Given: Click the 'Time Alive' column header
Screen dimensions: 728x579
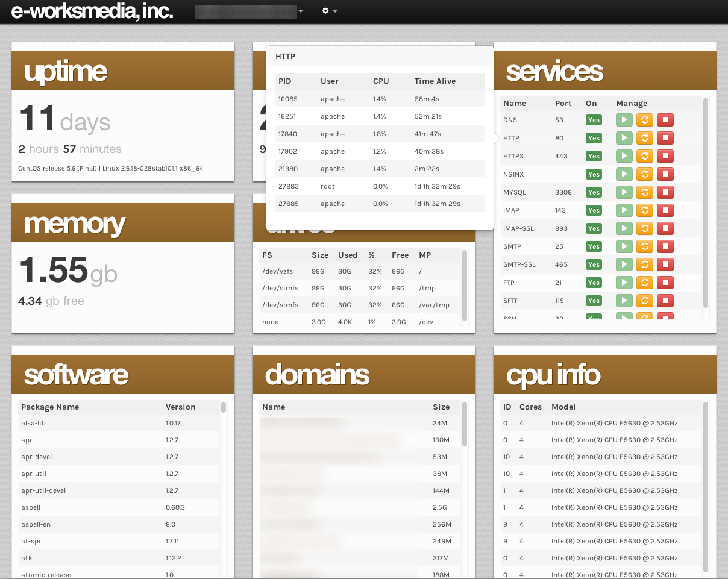Looking at the screenshot, I should [435, 81].
